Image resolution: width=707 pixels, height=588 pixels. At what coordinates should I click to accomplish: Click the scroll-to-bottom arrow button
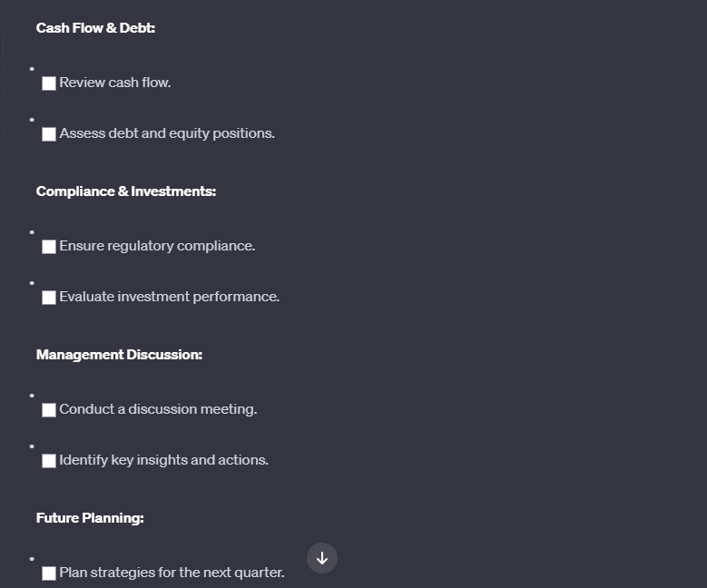[x=322, y=558]
